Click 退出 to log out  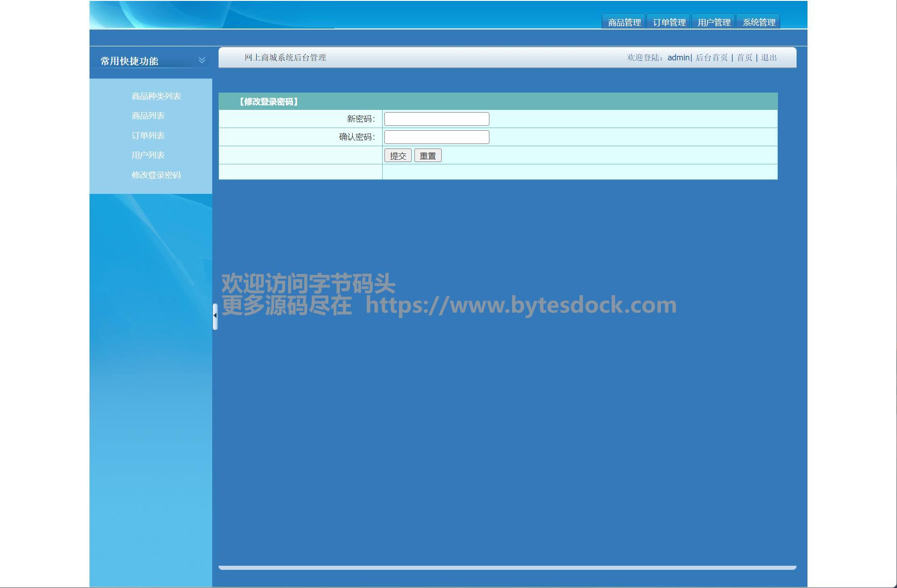tap(769, 58)
